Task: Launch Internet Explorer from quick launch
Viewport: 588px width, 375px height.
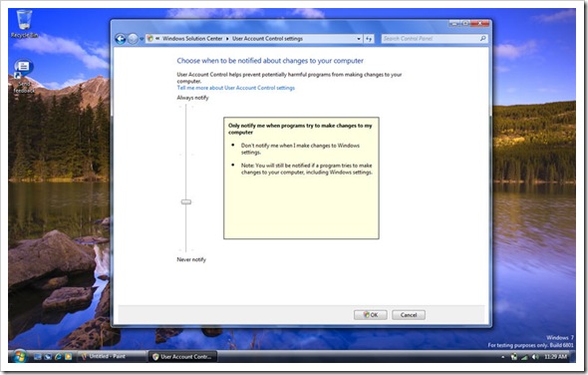Action: tap(58, 357)
